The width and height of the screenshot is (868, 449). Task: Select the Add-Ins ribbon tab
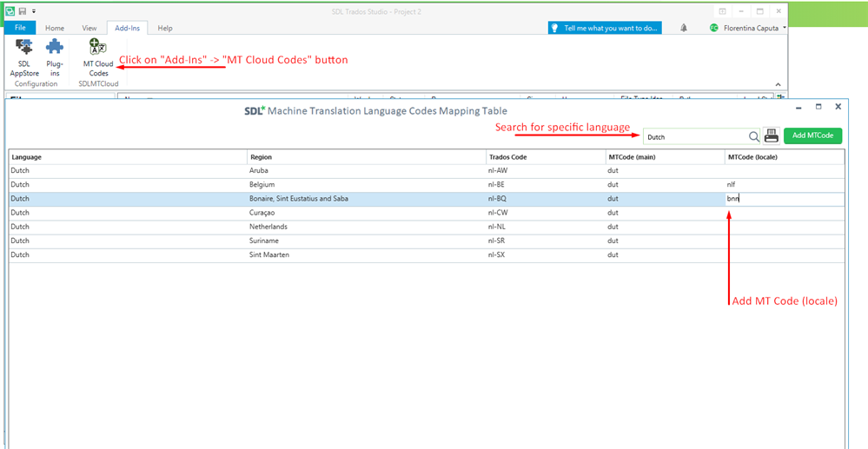tap(128, 28)
